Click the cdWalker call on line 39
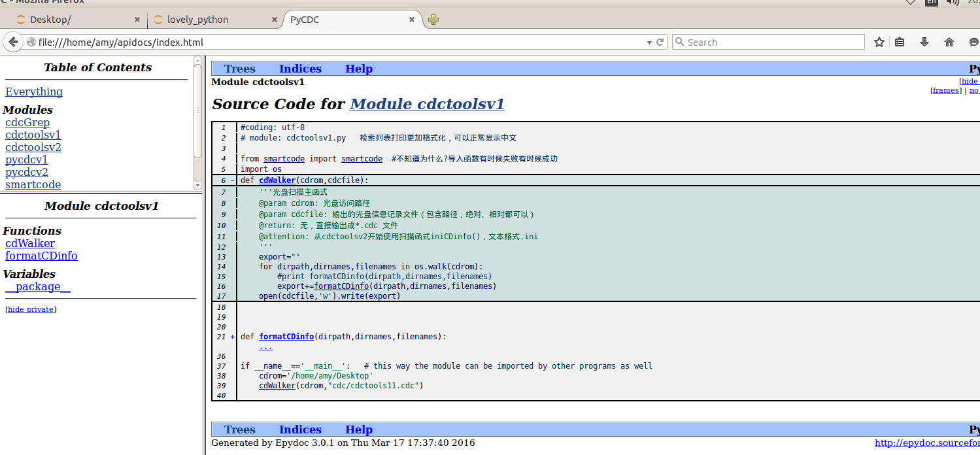The height and width of the screenshot is (455, 980). click(277, 386)
